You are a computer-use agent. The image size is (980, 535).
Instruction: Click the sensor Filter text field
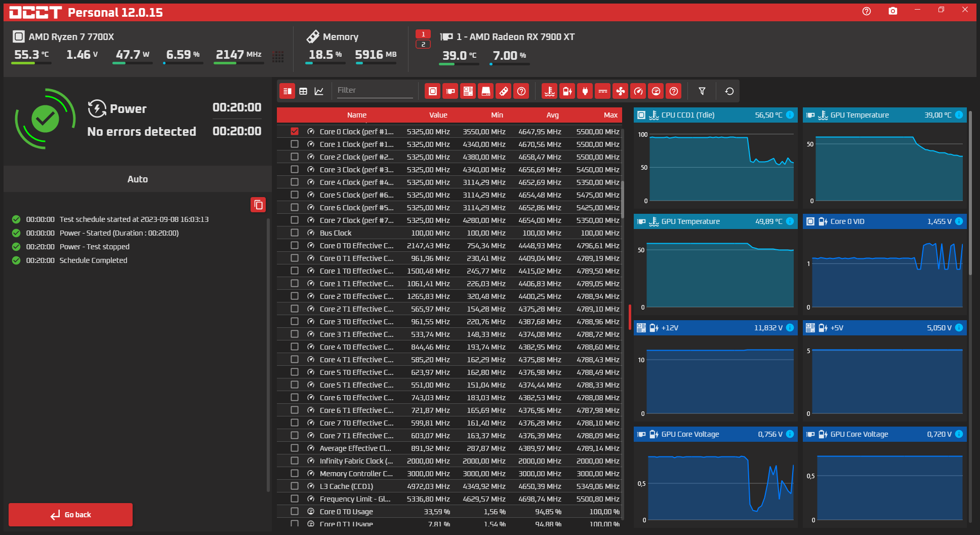click(x=375, y=90)
